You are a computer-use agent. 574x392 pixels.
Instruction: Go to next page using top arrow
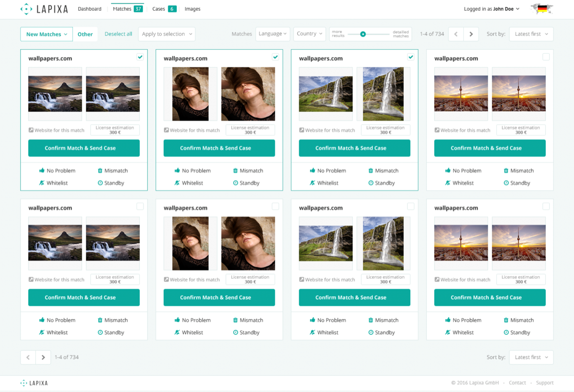471,34
